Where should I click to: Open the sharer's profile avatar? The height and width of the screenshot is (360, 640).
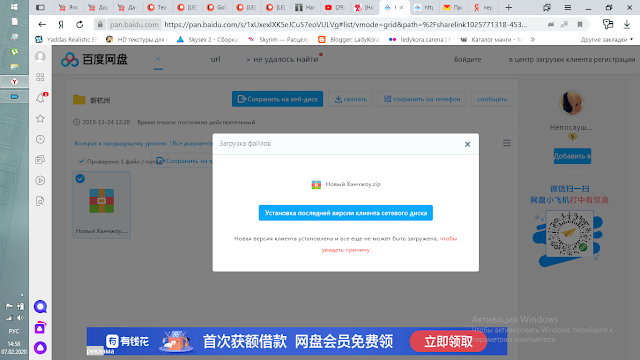click(571, 103)
